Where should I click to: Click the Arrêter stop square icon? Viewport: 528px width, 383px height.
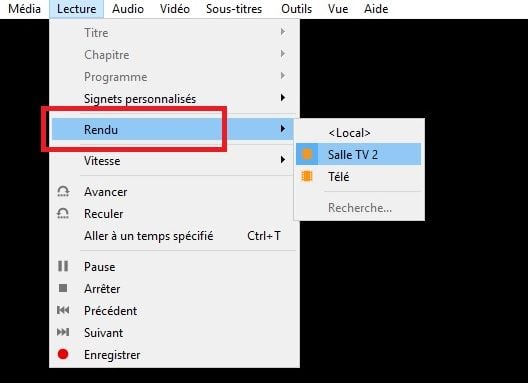[x=63, y=288]
